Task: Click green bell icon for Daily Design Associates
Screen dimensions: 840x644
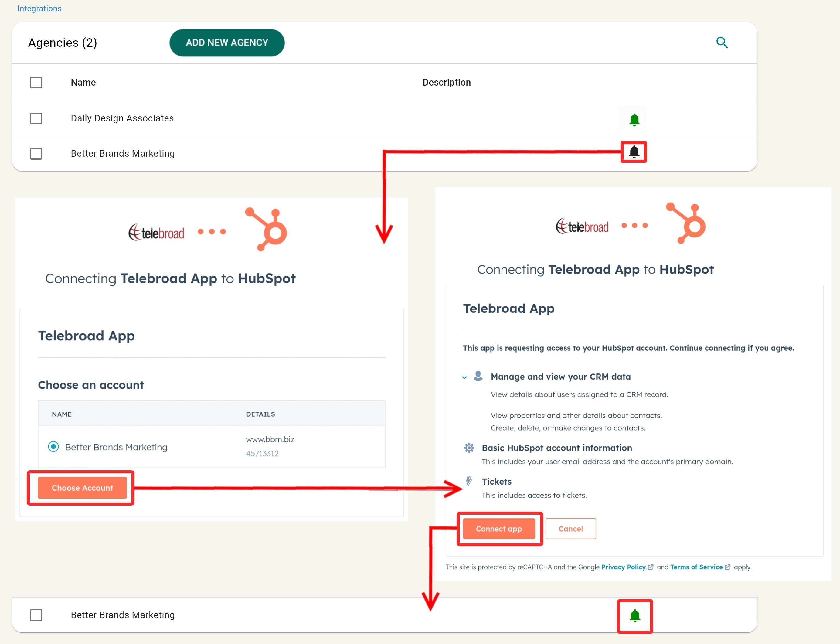Action: [x=634, y=120]
